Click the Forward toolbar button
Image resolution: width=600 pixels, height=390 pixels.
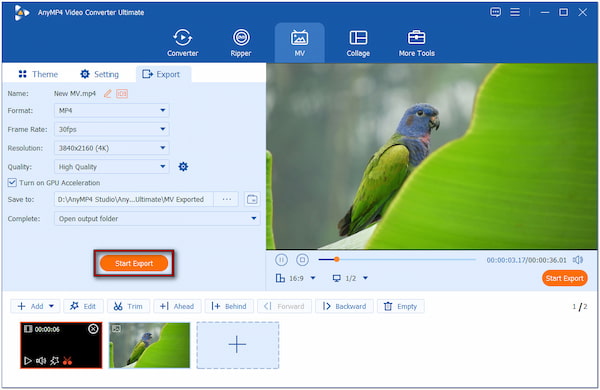284,306
